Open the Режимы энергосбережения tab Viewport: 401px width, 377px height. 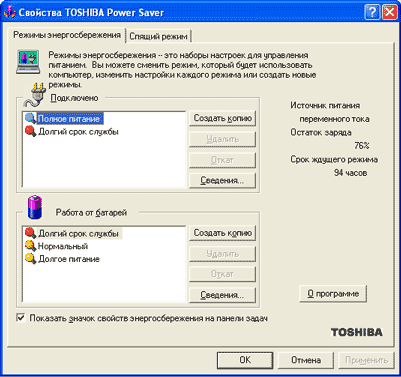[x=67, y=35]
